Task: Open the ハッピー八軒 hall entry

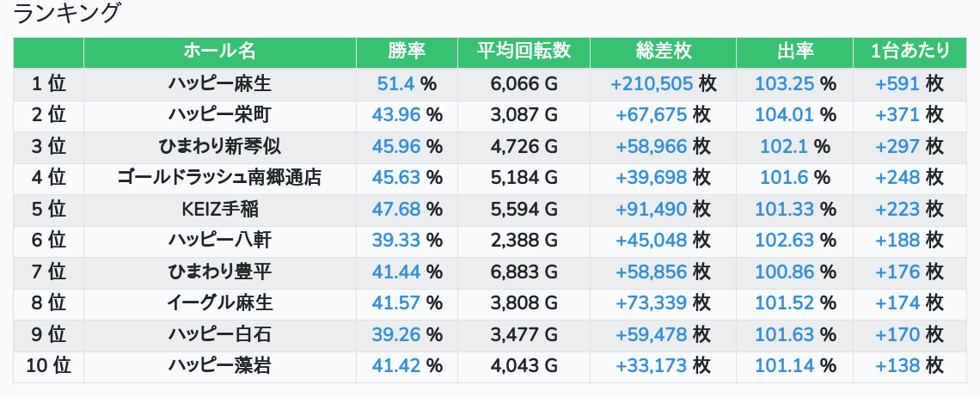Action: pyautogui.click(x=219, y=241)
